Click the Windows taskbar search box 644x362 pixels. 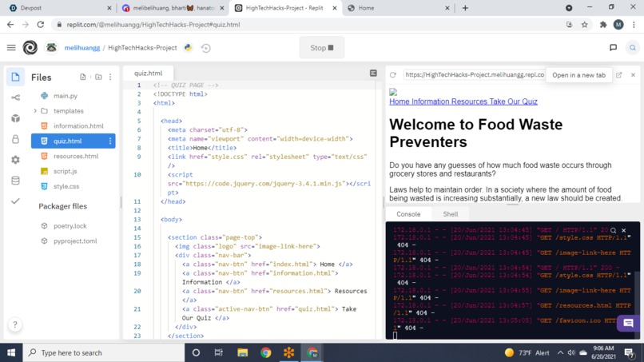tap(104, 352)
